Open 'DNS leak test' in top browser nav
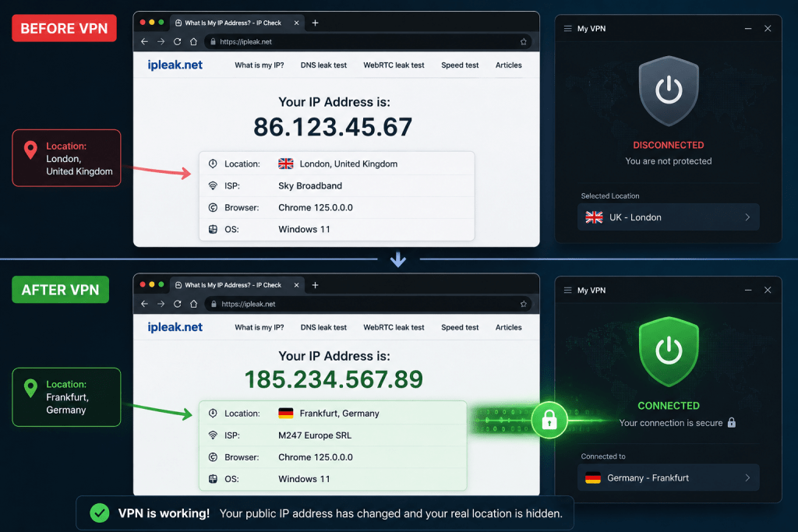798x532 pixels. [x=323, y=65]
